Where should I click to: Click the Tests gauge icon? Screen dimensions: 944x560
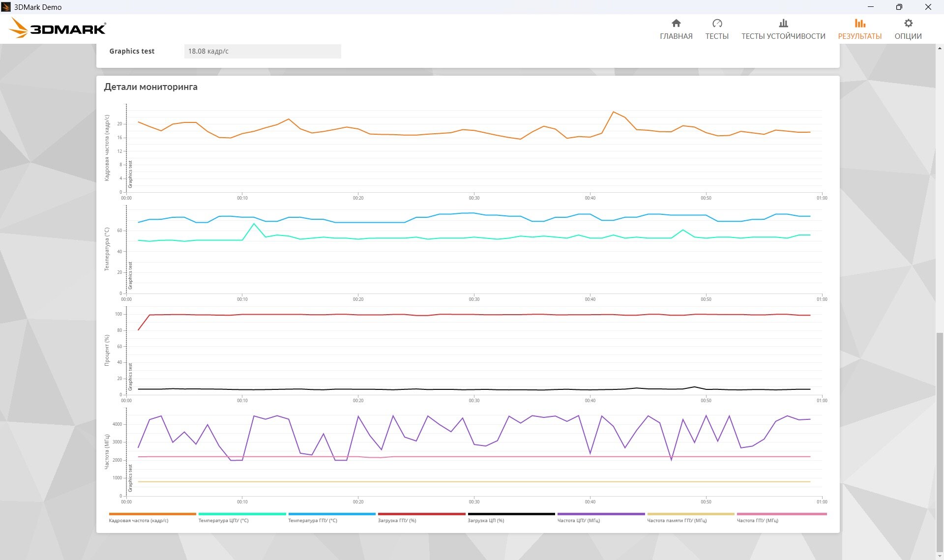[x=717, y=23]
